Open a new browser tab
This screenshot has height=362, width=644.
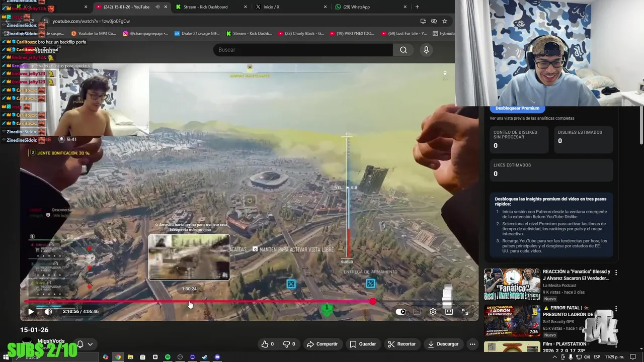(x=417, y=7)
